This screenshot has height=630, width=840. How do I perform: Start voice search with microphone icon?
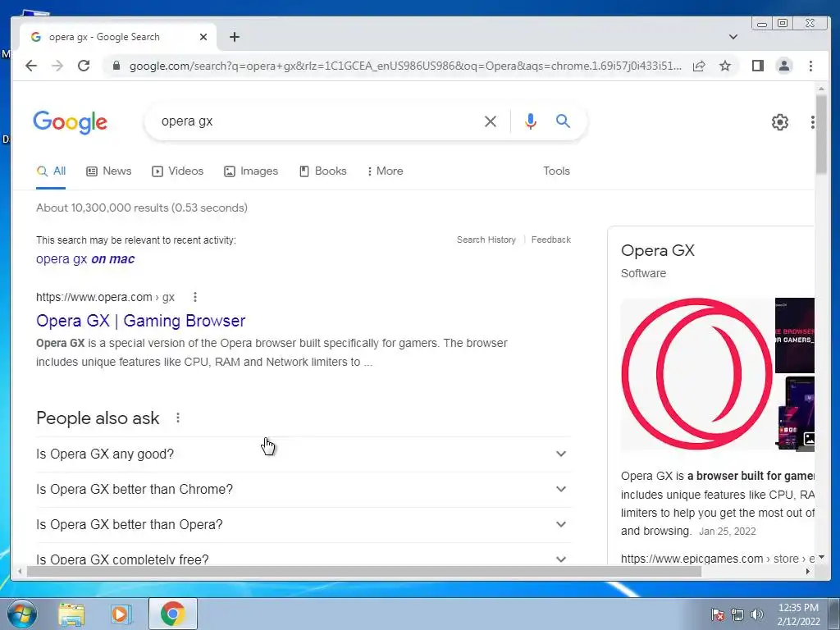coord(531,121)
